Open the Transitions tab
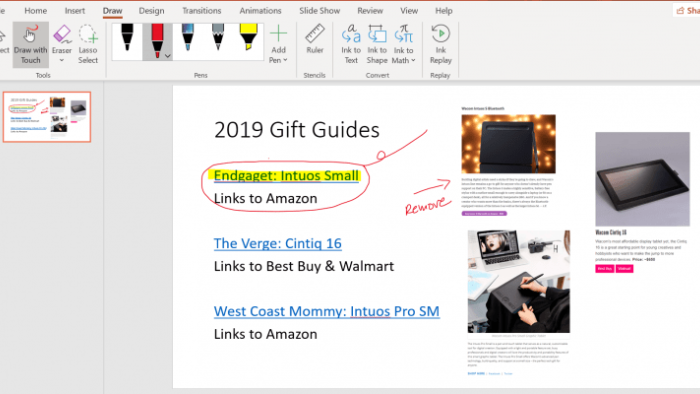Screen dimensions: 700x394 click(201, 11)
